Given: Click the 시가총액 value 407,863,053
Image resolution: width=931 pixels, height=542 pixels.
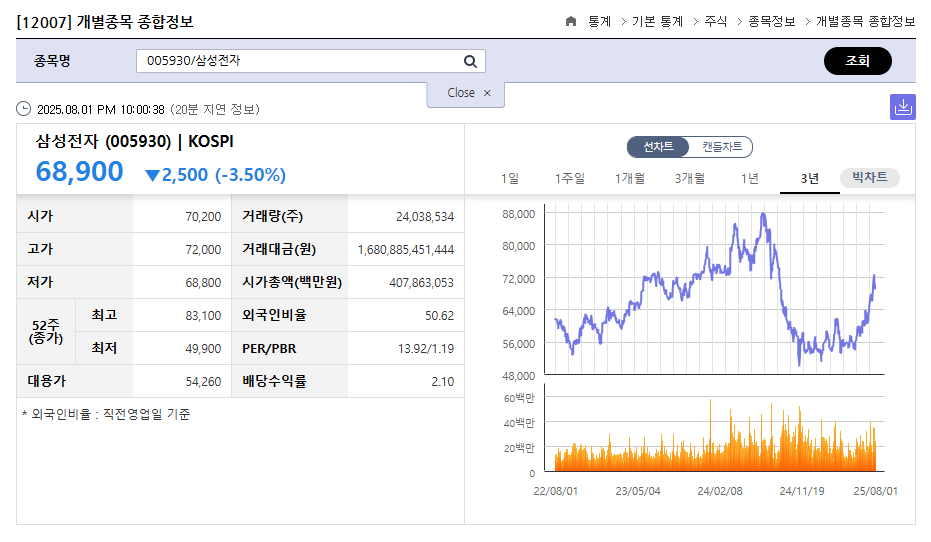Looking at the screenshot, I should (422, 283).
